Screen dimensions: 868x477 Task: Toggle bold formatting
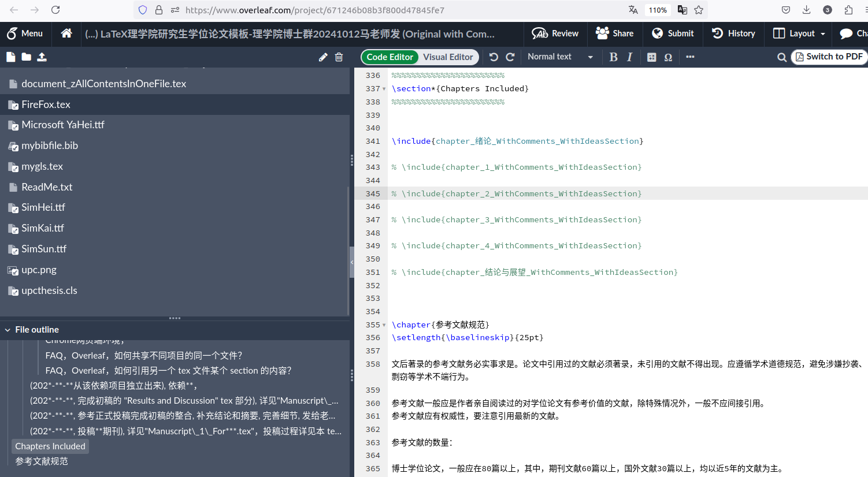[x=613, y=57]
